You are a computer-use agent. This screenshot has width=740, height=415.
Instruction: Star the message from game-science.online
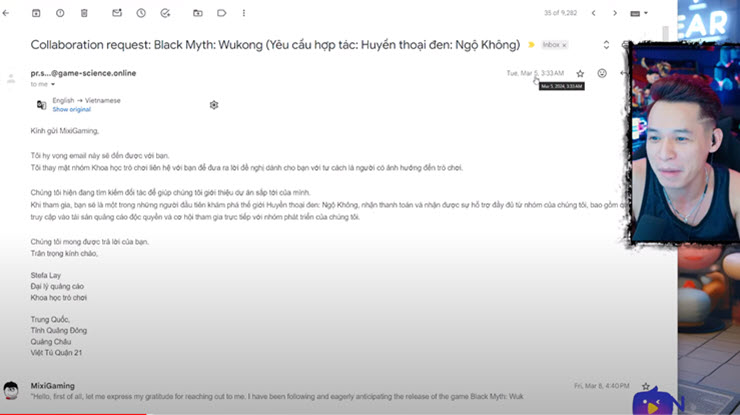click(580, 73)
